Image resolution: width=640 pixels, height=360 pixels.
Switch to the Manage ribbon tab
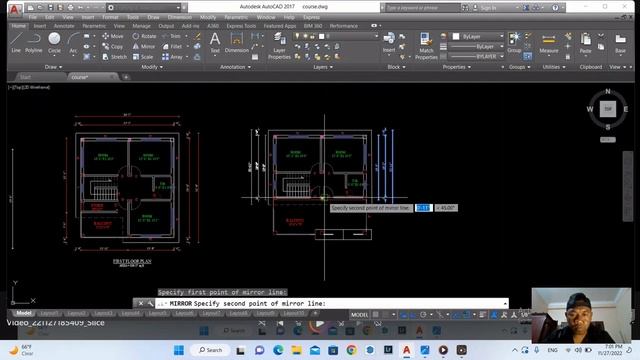(x=141, y=26)
